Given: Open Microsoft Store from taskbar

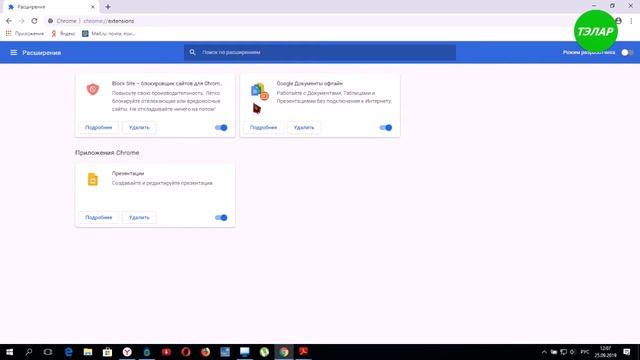Looking at the screenshot, I should (107, 352).
